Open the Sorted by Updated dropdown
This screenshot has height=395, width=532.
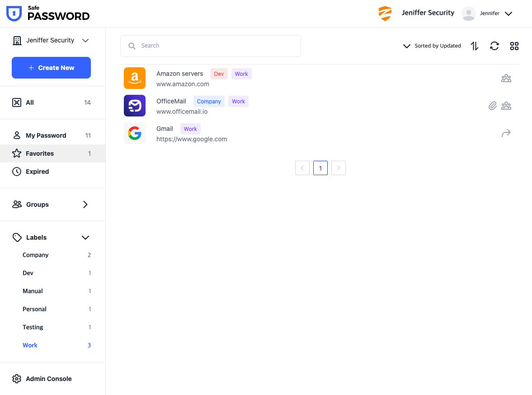click(x=432, y=46)
